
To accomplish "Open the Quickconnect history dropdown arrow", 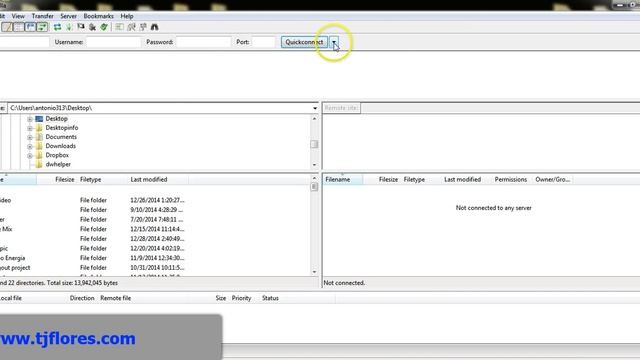I will tap(334, 42).
